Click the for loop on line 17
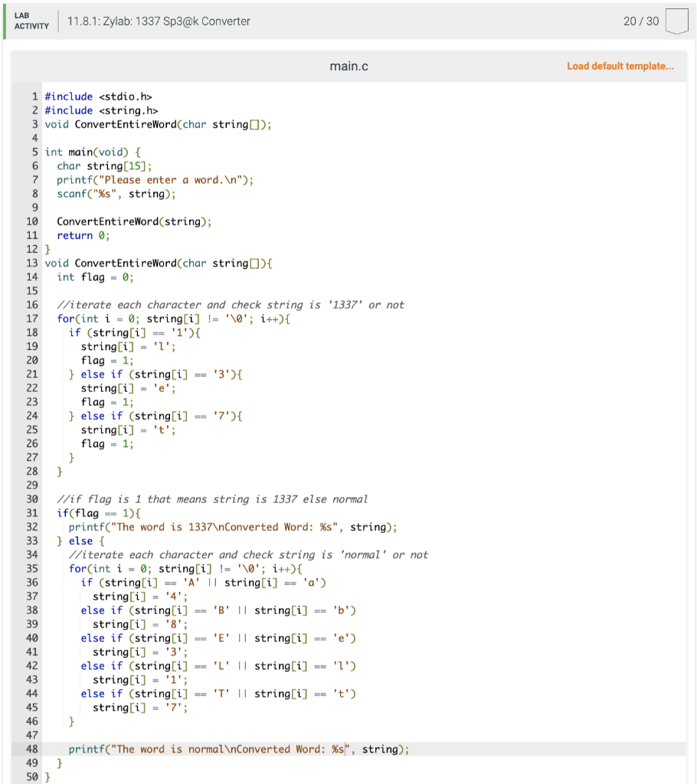This screenshot has height=784, width=697. [x=173, y=318]
